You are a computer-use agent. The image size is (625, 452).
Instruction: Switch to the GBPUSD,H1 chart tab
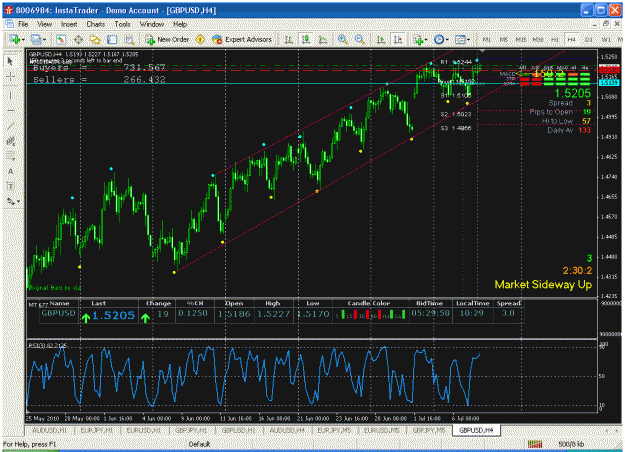tap(238, 430)
